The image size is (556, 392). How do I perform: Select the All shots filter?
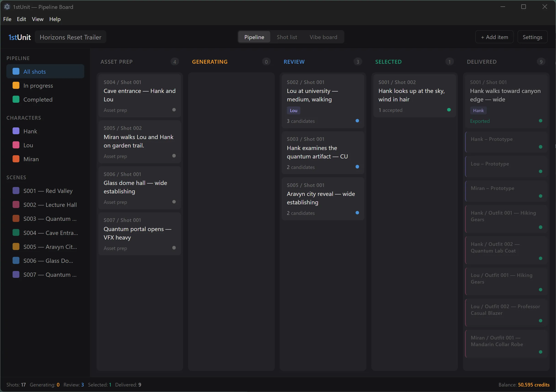pos(45,71)
